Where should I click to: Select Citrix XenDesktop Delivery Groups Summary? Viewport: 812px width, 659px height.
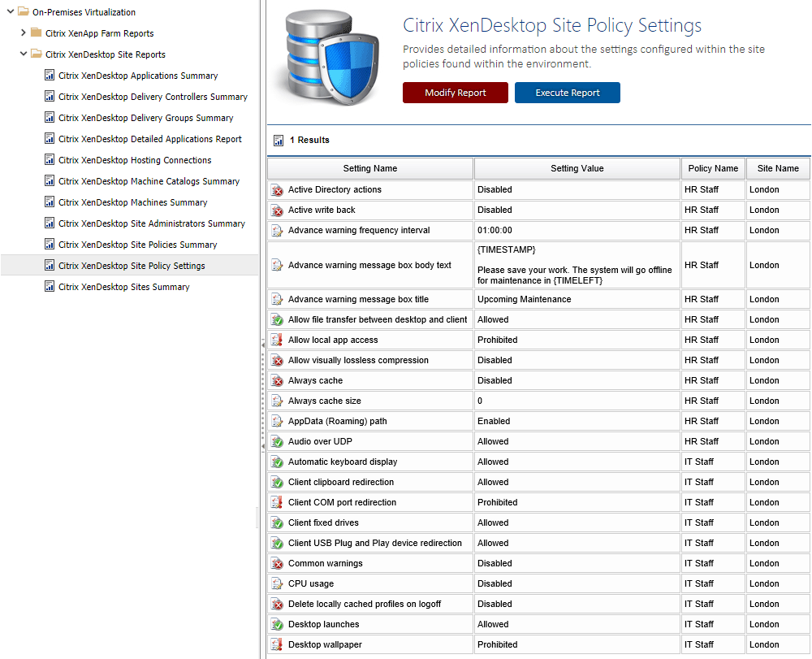[145, 118]
